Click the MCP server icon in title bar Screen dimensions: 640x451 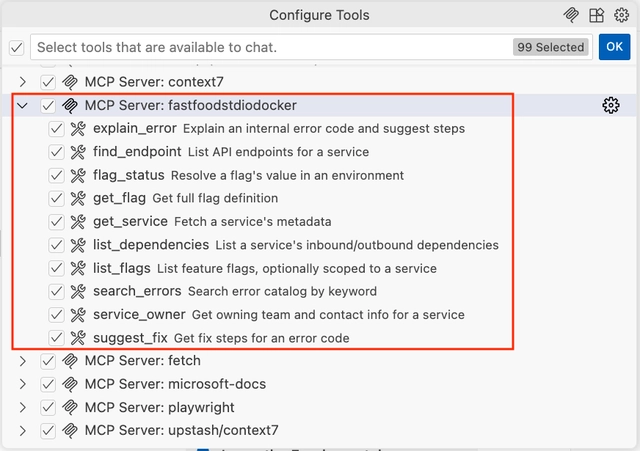(x=571, y=15)
